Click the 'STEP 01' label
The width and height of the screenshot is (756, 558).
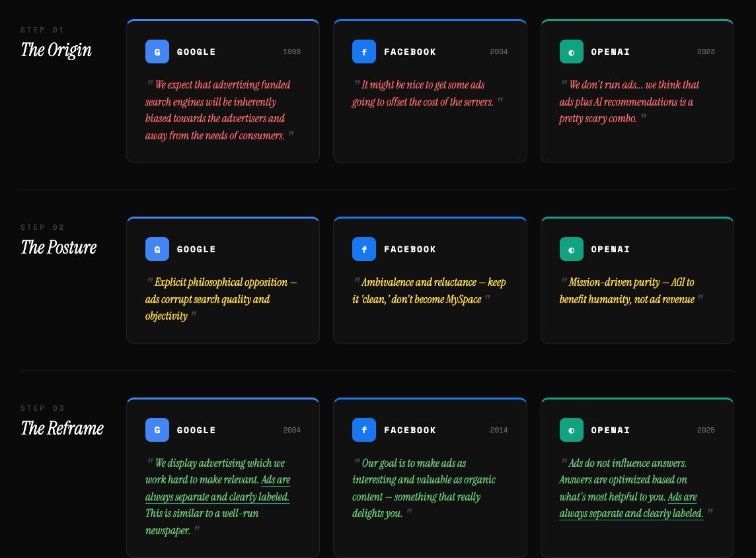click(42, 30)
